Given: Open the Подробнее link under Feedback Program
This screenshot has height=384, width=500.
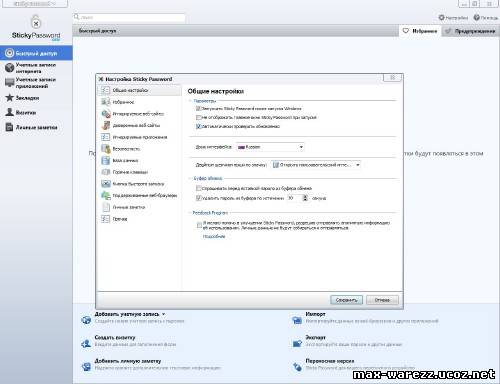Looking at the screenshot, I should pos(214,236).
